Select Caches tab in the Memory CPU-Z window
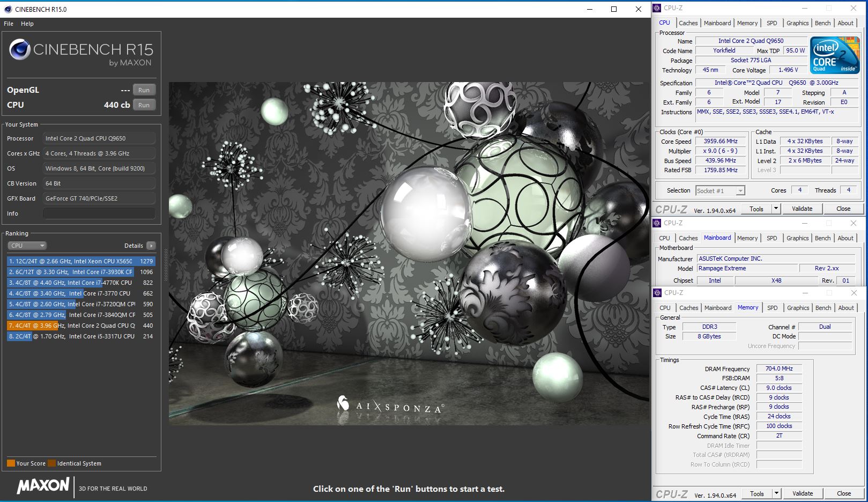The height and width of the screenshot is (502, 868). (x=688, y=308)
